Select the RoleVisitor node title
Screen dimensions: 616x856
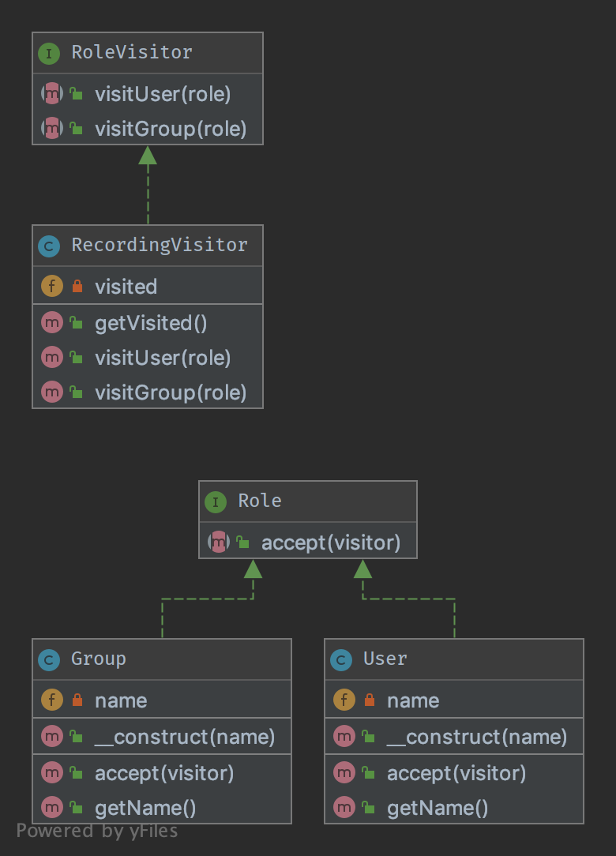pos(132,52)
